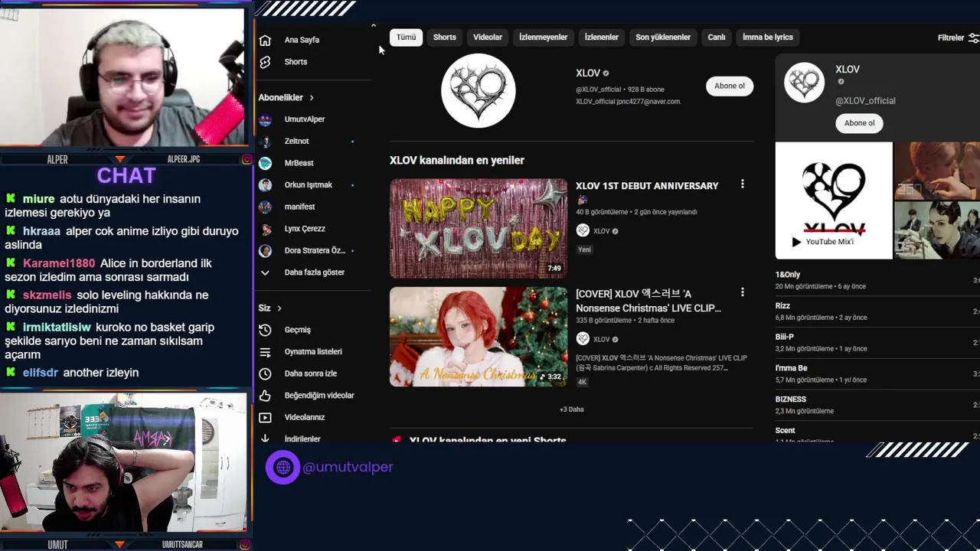Open the small XLOV avatar under the Christmas cover video
The width and height of the screenshot is (980, 551).
coord(583,339)
